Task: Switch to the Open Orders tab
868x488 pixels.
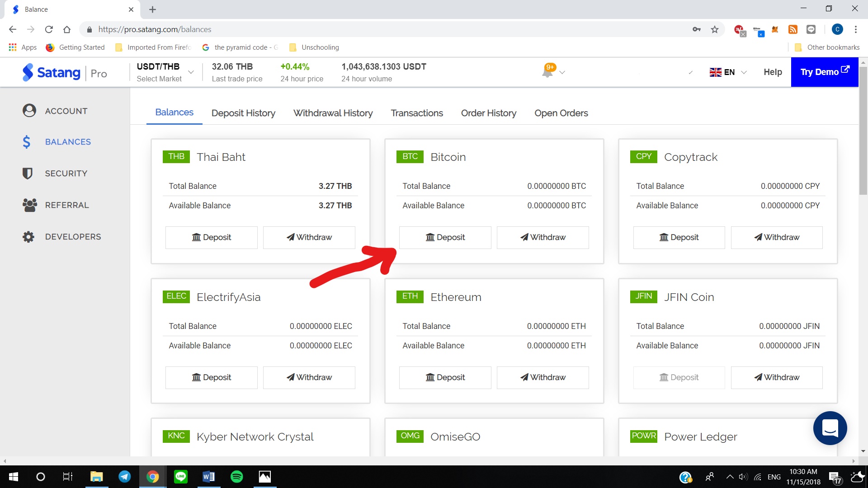Action: click(x=561, y=113)
